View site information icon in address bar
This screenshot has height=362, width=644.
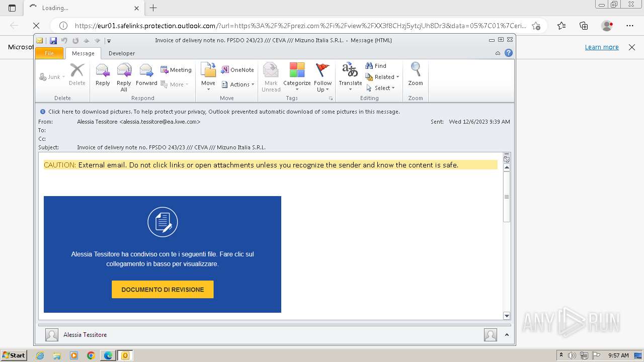pos(63,26)
